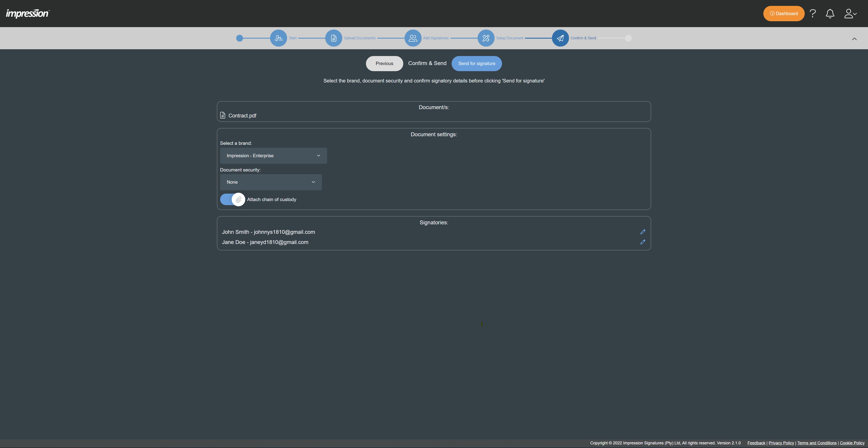Open the Feedback link in footer
The height and width of the screenshot is (448, 868).
point(756,443)
